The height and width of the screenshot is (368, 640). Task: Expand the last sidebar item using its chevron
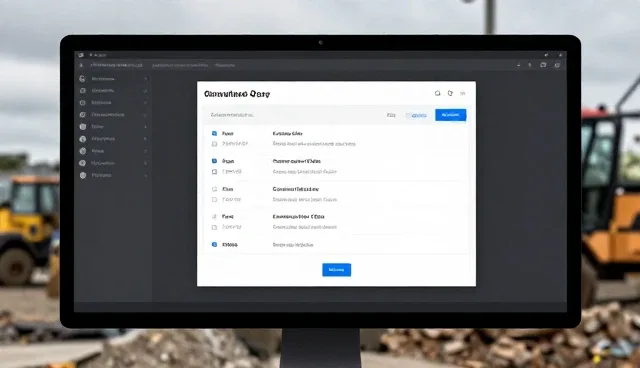pyautogui.click(x=146, y=175)
